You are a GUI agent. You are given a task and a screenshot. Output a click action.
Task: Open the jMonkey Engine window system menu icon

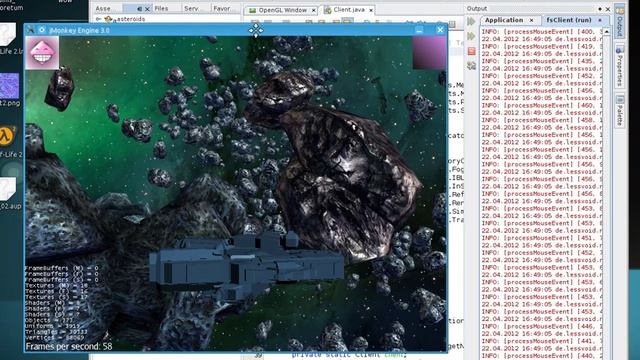point(30,30)
